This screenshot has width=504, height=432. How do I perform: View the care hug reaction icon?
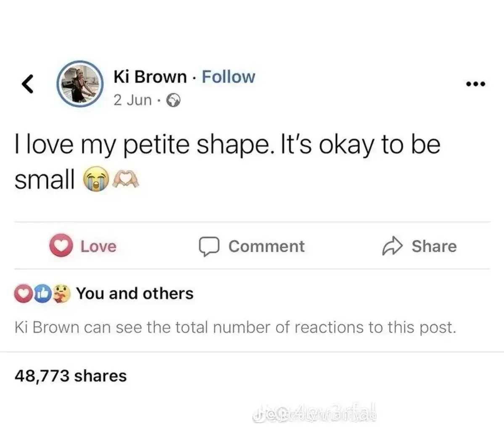click(61, 293)
